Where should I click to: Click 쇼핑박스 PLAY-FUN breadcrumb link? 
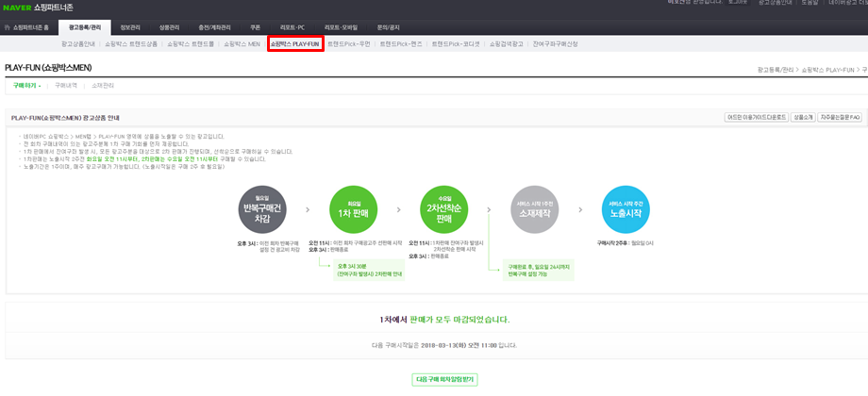click(x=828, y=70)
